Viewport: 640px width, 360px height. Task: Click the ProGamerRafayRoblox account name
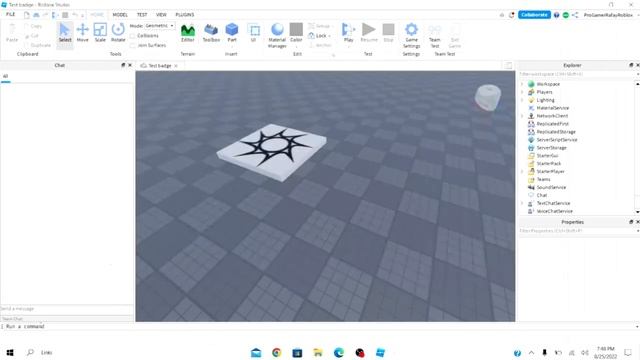[608, 15]
